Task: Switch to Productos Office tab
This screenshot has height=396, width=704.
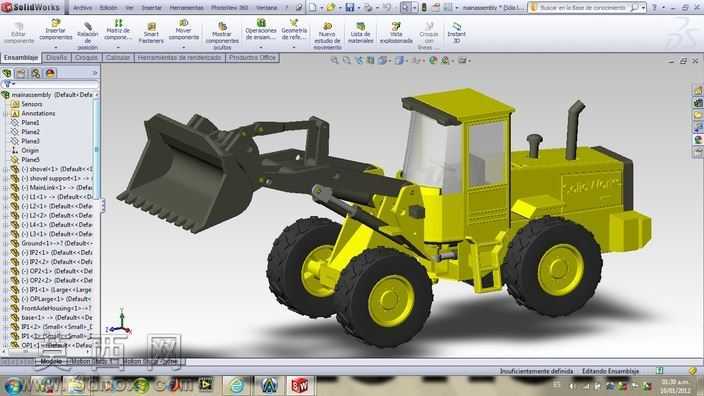Action: 252,58
